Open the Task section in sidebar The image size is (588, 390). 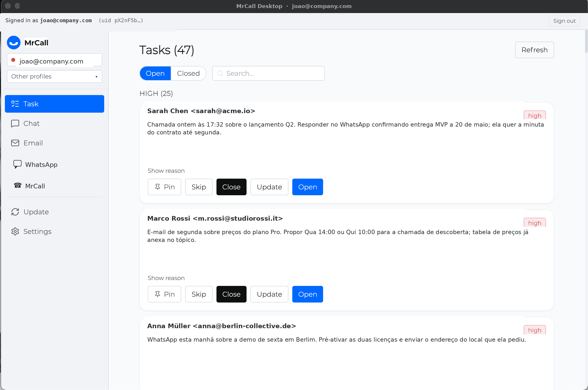click(55, 104)
